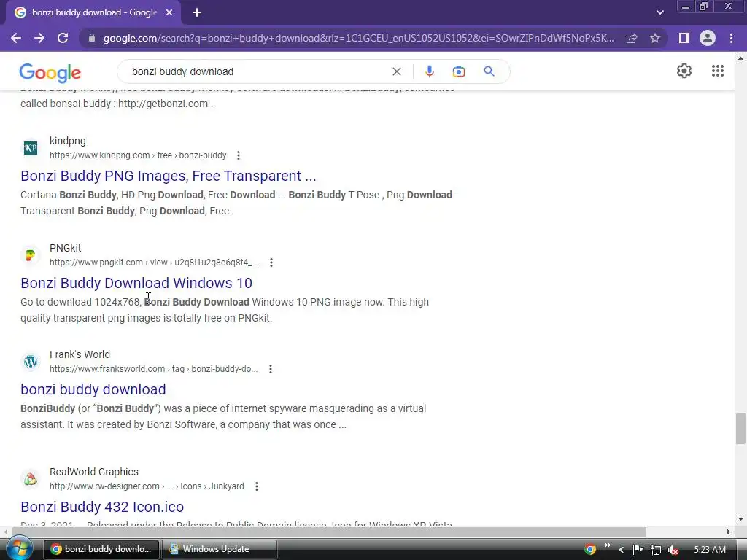Open more options for Frank's World result
The height and width of the screenshot is (560, 747).
270,369
